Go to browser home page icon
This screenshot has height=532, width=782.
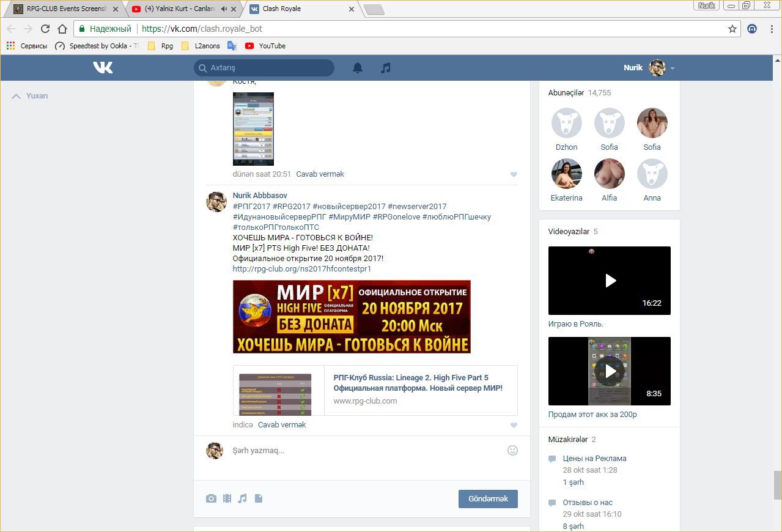62,29
